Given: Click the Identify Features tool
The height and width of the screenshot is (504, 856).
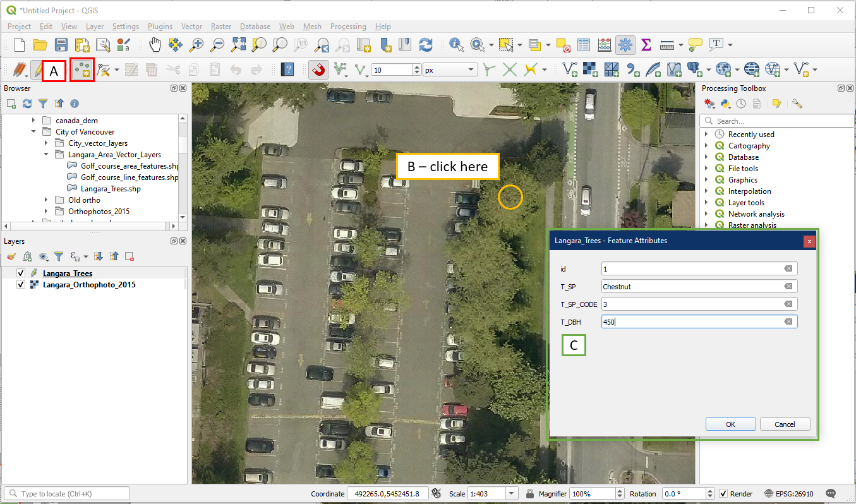Looking at the screenshot, I should coord(456,45).
